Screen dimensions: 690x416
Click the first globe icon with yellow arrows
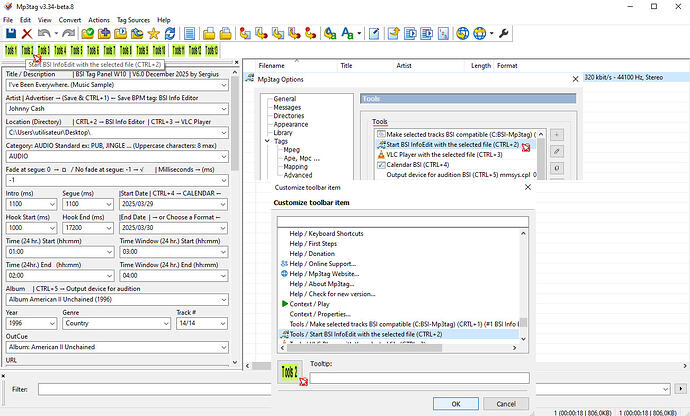[462, 33]
